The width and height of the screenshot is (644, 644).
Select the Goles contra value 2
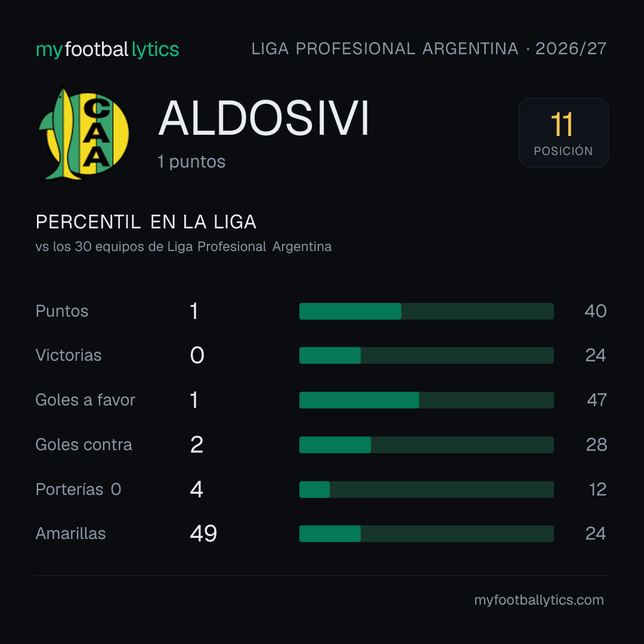pyautogui.click(x=197, y=445)
